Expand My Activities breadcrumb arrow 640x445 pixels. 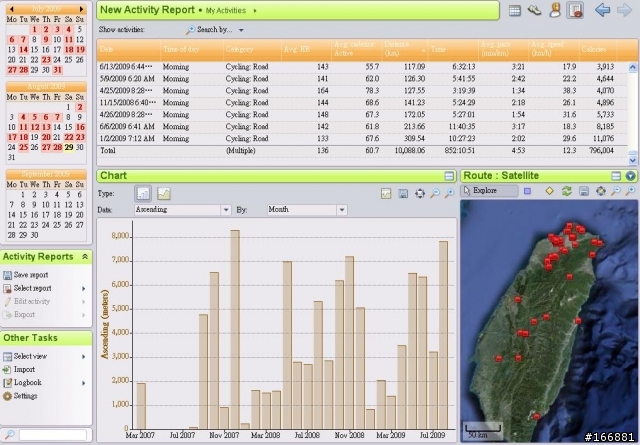click(x=255, y=11)
